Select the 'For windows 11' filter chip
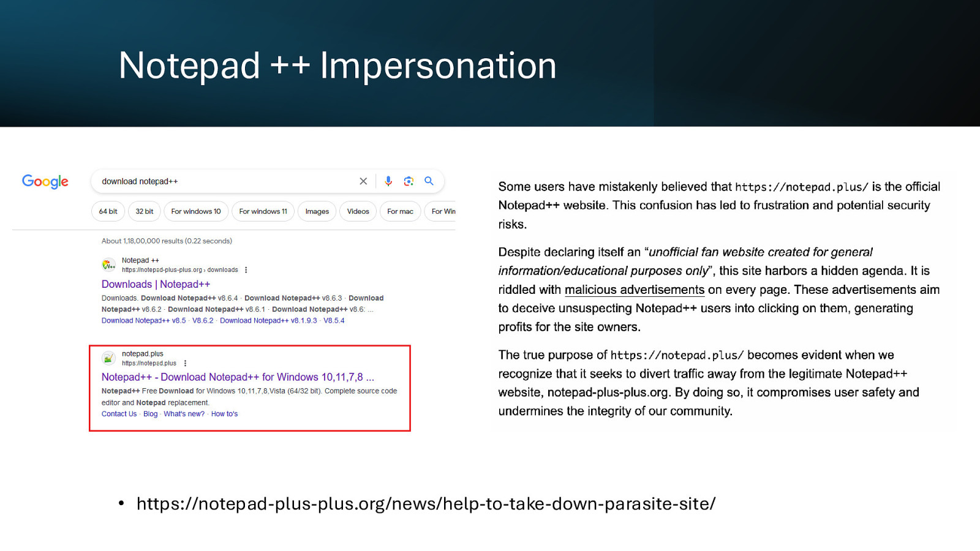 click(263, 211)
